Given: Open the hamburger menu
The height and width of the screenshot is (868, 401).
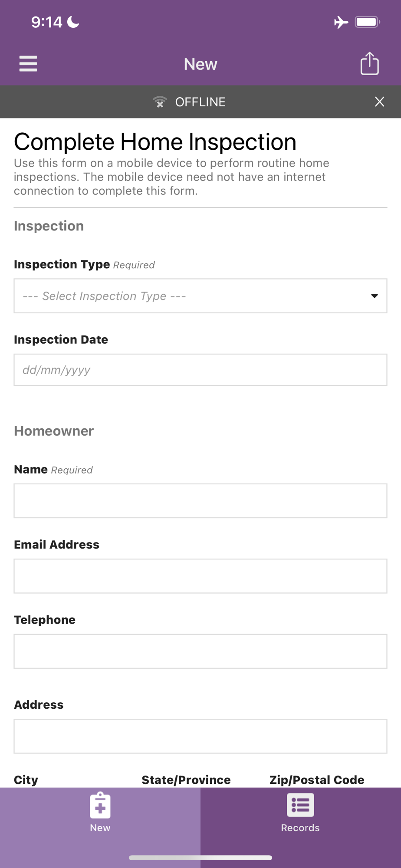Looking at the screenshot, I should [x=28, y=64].
